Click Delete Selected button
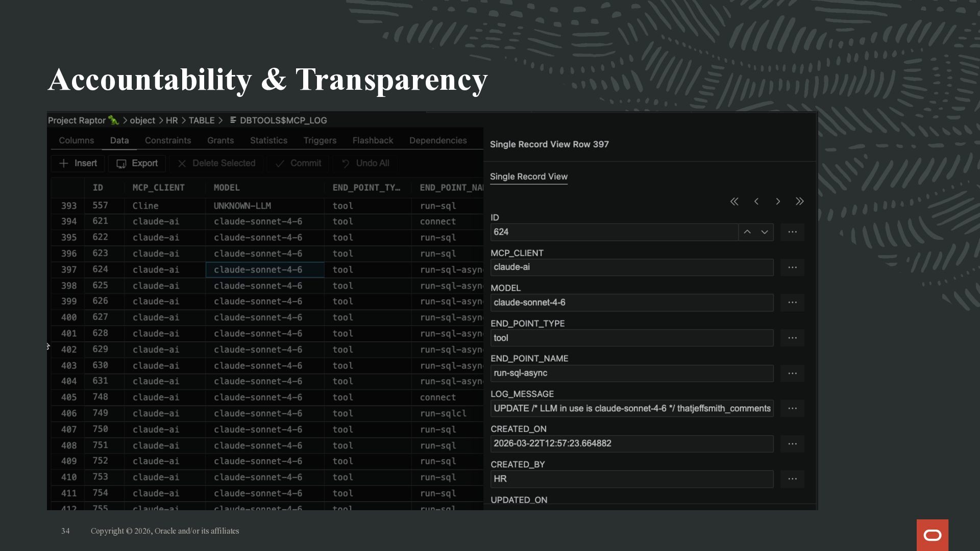The image size is (980, 551). [216, 163]
